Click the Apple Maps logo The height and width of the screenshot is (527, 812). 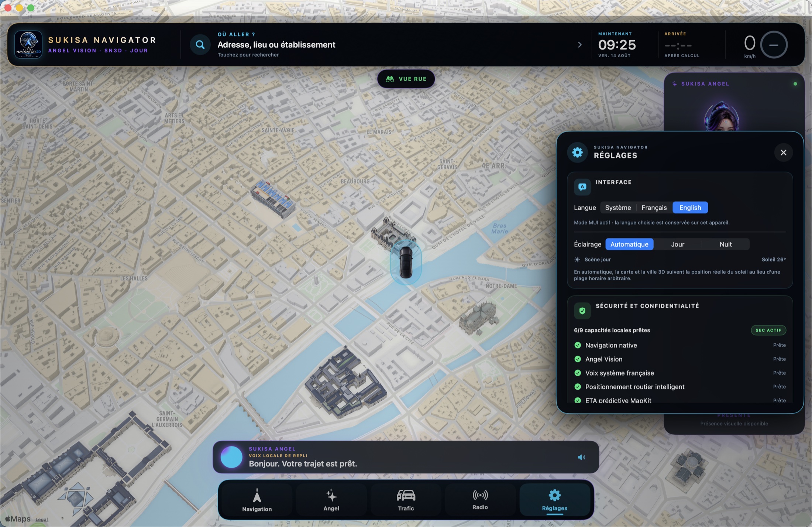[x=17, y=519]
